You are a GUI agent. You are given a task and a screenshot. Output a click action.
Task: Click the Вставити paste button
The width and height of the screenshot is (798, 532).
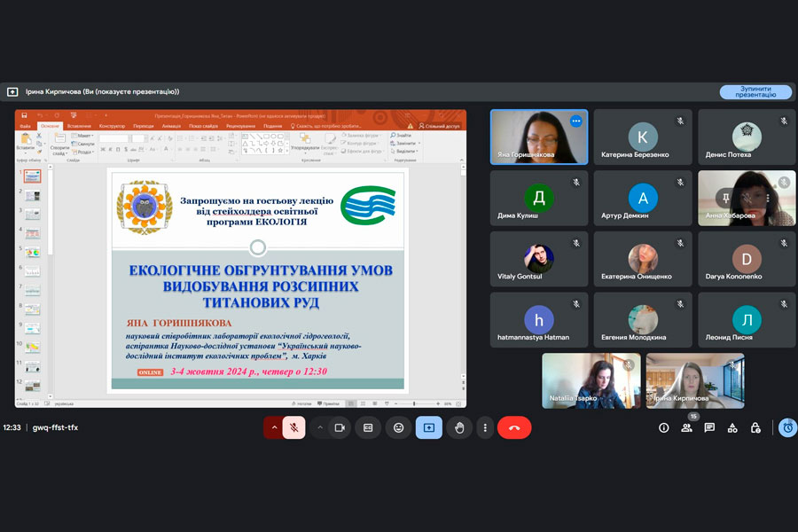[26, 143]
